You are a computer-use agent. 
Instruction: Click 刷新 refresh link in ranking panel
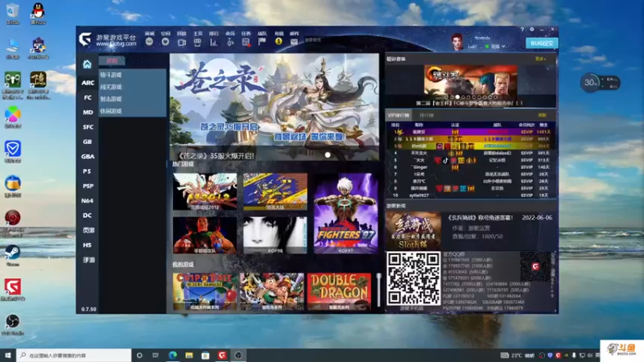pos(542,115)
